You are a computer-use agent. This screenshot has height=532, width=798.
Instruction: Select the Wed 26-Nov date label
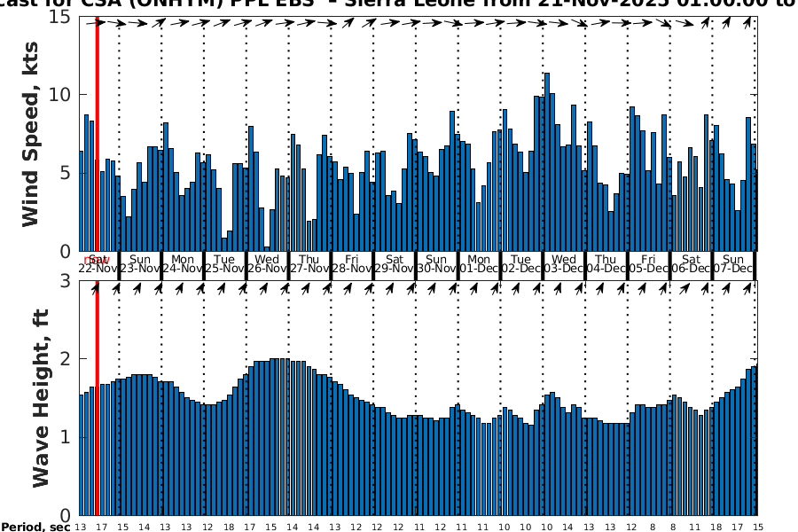coord(267,264)
